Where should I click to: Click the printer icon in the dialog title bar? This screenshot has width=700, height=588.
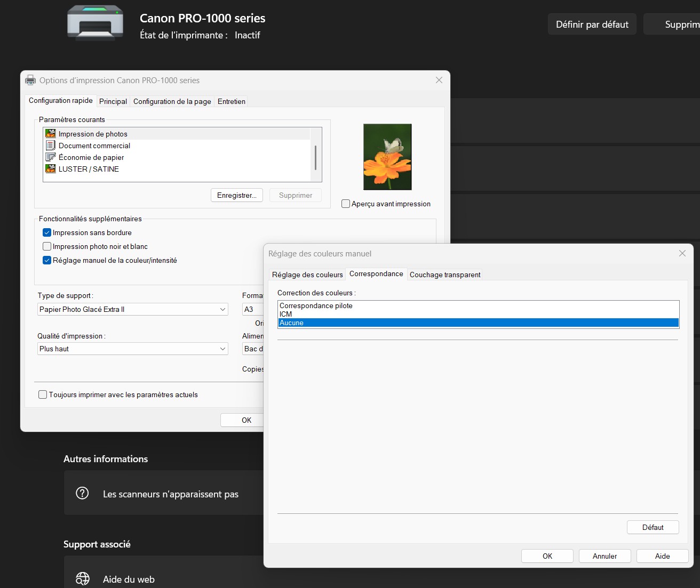[31, 80]
